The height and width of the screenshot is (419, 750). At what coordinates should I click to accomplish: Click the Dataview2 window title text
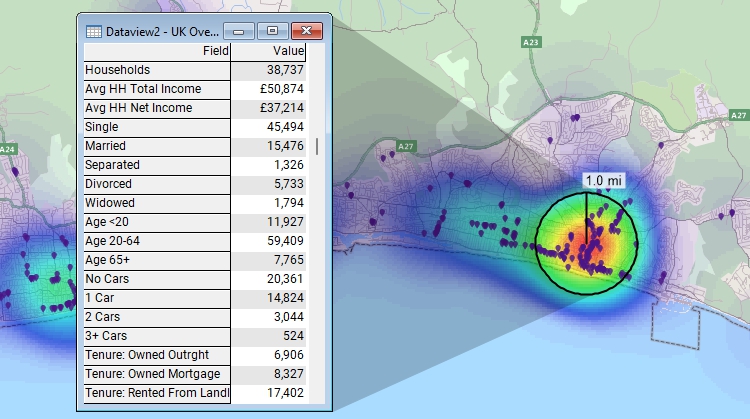click(x=162, y=31)
